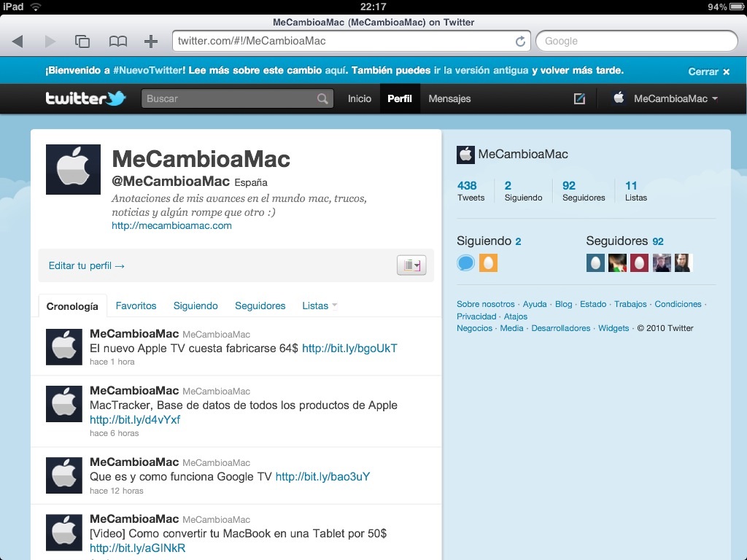Click the 438 Tweets stat

coord(471,190)
